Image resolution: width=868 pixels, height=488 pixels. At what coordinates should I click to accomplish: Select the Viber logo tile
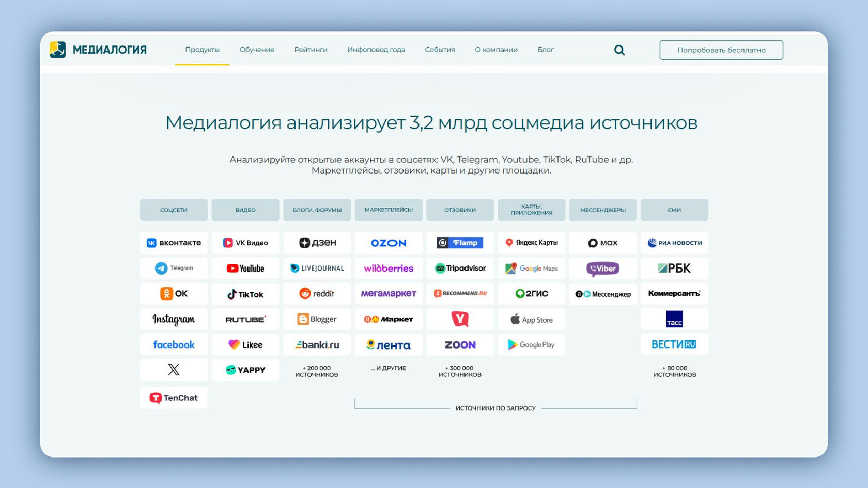tap(603, 268)
